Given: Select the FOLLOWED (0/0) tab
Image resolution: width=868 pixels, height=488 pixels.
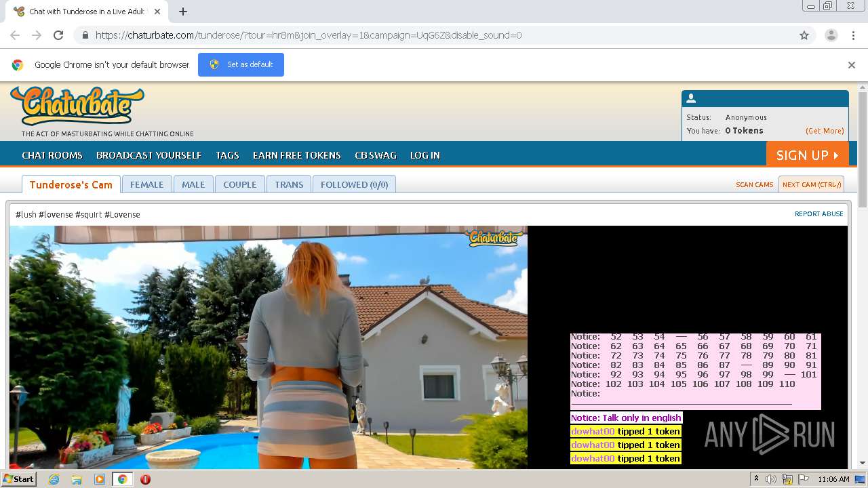Looking at the screenshot, I should (x=354, y=184).
